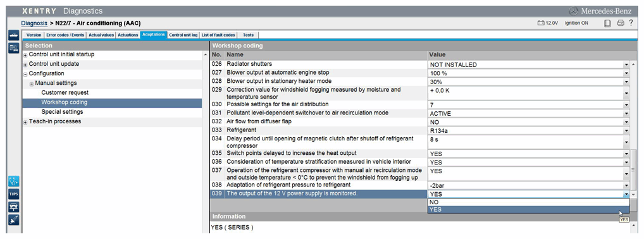Open the stethoscope diagnosis icon in sidebar
This screenshot has width=644, height=239.
(x=13, y=181)
